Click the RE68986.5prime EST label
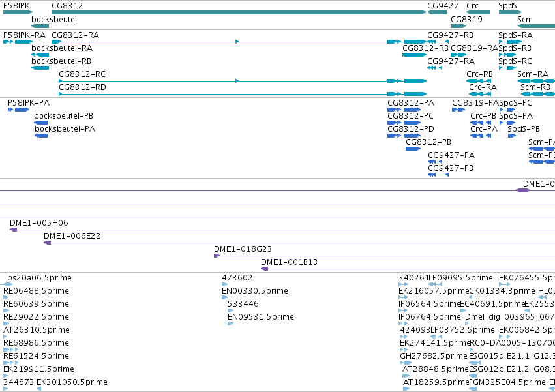 point(36,344)
